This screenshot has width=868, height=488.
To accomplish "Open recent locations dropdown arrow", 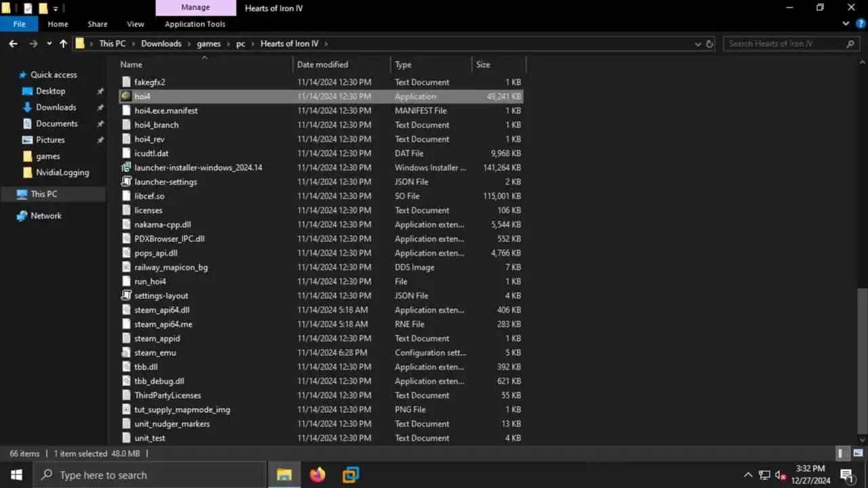I will [x=49, y=43].
